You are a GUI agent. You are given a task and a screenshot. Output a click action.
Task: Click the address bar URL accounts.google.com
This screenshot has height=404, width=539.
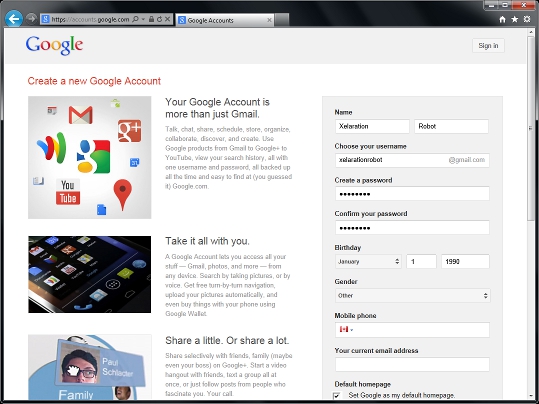tap(90, 19)
